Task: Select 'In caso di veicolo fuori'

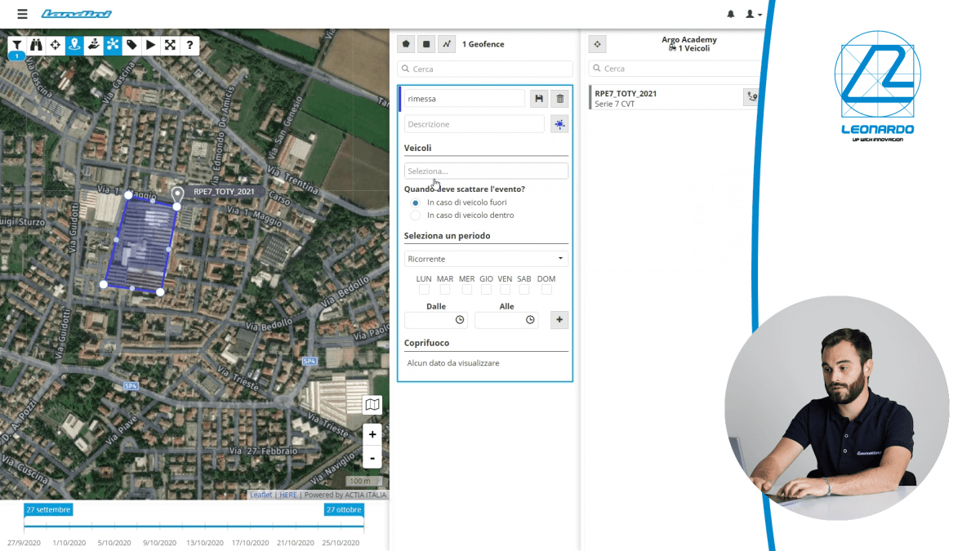Action: coord(416,202)
